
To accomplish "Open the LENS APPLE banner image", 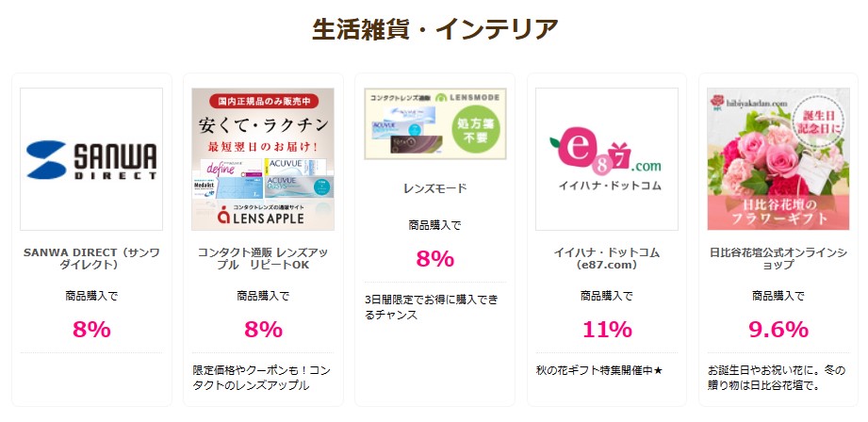I will (263, 159).
